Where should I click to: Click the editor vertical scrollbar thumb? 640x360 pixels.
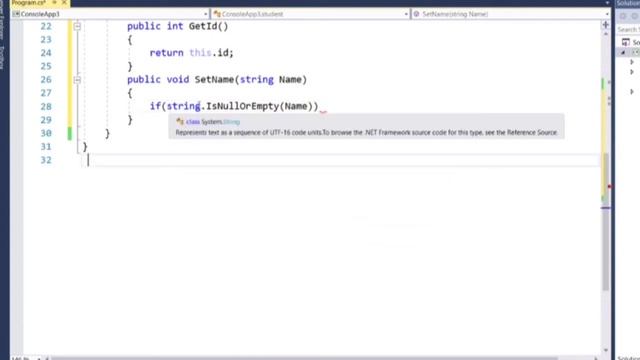(606, 222)
